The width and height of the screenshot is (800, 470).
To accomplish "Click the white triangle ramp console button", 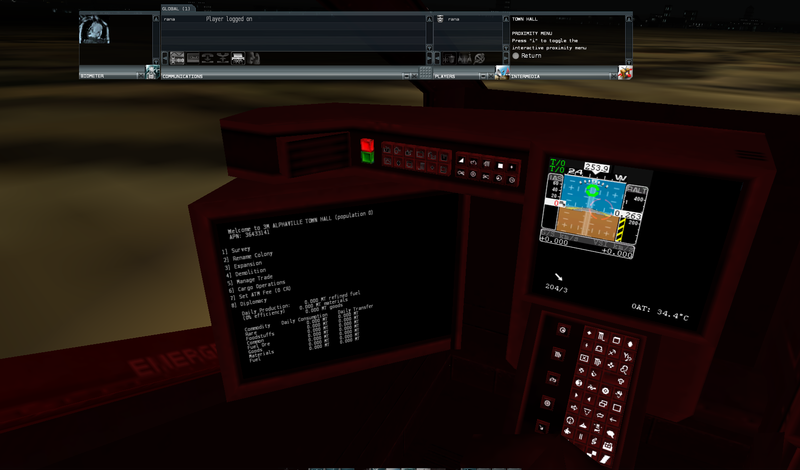I will pyautogui.click(x=462, y=160).
